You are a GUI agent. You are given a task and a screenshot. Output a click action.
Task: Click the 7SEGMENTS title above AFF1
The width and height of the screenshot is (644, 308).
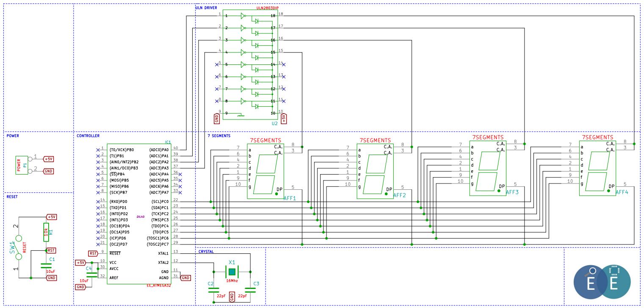(x=265, y=141)
